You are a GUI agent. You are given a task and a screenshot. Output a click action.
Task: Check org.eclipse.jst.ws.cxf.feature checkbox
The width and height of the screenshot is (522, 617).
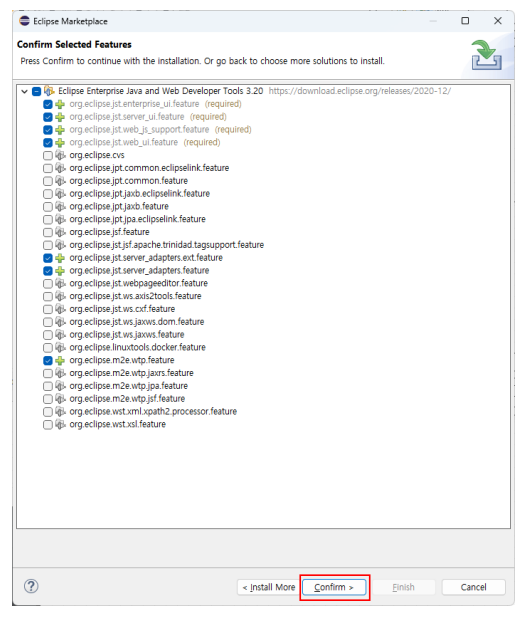[x=48, y=309]
